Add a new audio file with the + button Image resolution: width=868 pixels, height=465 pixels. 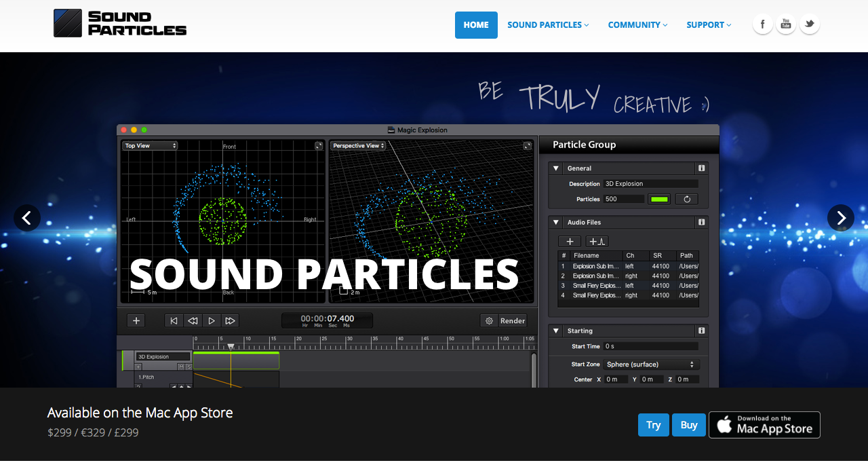pos(570,241)
